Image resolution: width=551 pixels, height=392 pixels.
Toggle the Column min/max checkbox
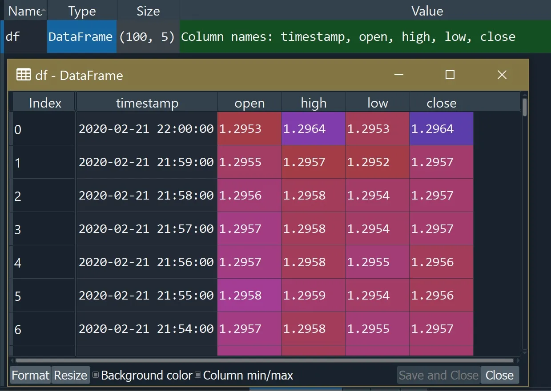tap(198, 375)
